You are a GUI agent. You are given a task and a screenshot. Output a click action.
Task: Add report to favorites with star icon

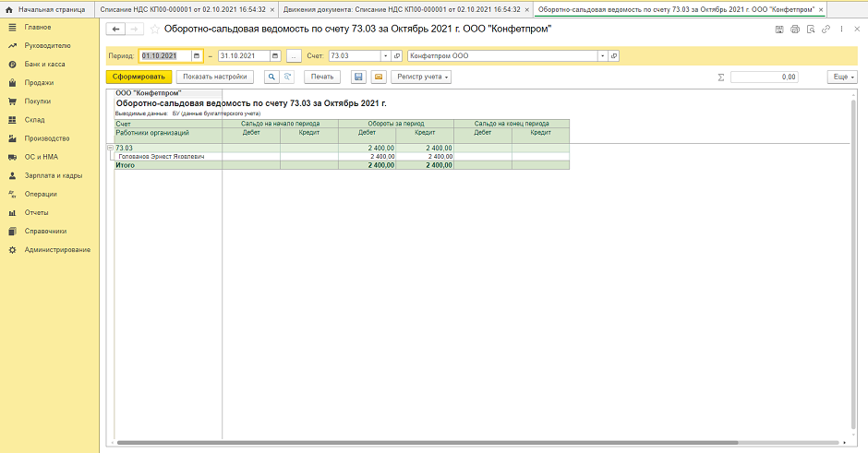154,30
